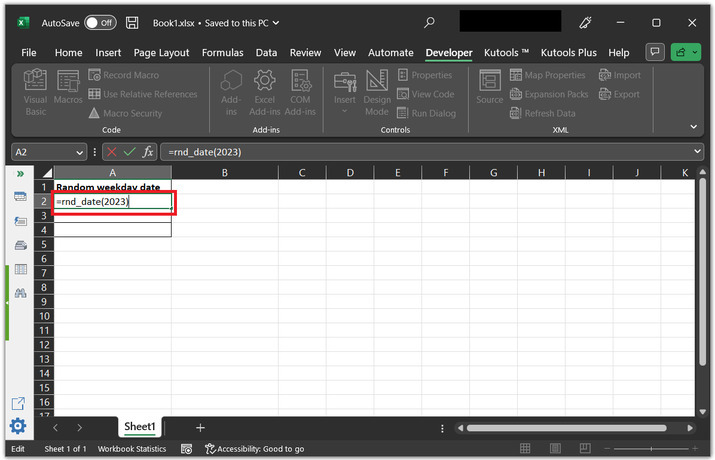Open the Add-ins button

pyautogui.click(x=231, y=93)
